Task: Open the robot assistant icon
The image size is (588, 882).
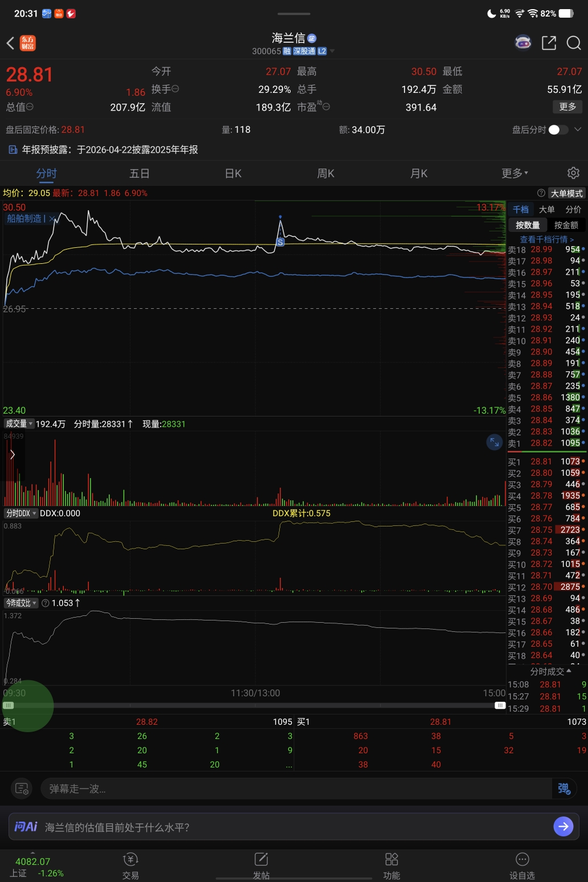Action: [x=523, y=43]
